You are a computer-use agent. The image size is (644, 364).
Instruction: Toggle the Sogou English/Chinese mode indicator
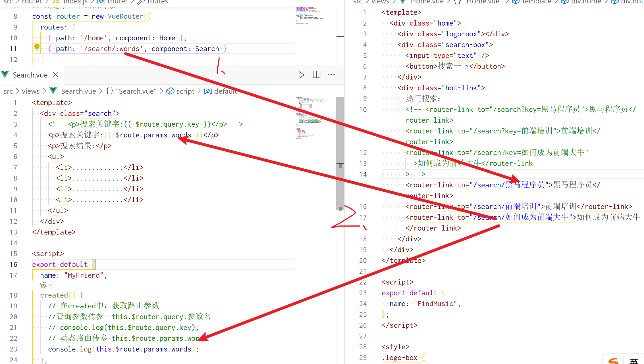(x=633, y=361)
